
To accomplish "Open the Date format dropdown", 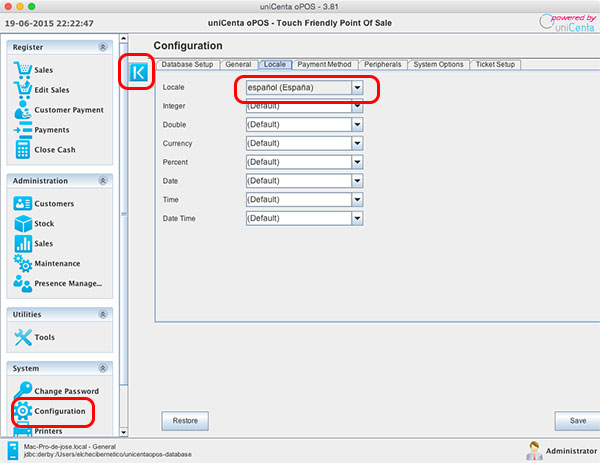I will point(304,181).
